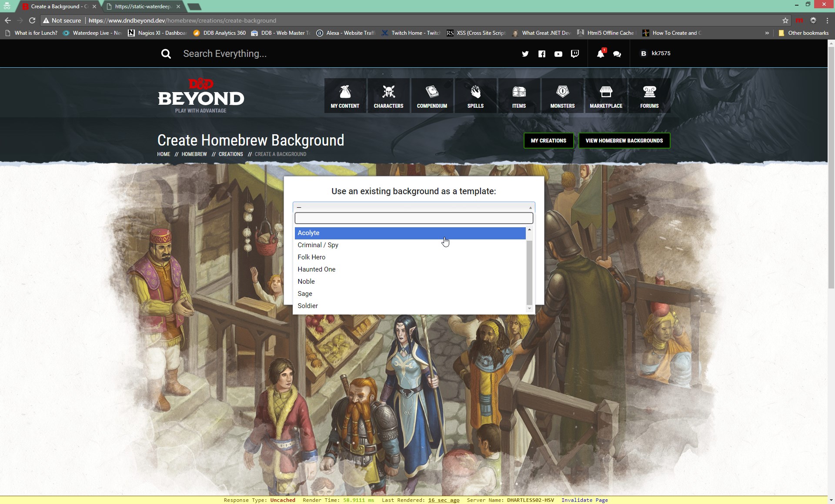Open the Compendium nav item
The height and width of the screenshot is (504, 835).
pyautogui.click(x=432, y=96)
